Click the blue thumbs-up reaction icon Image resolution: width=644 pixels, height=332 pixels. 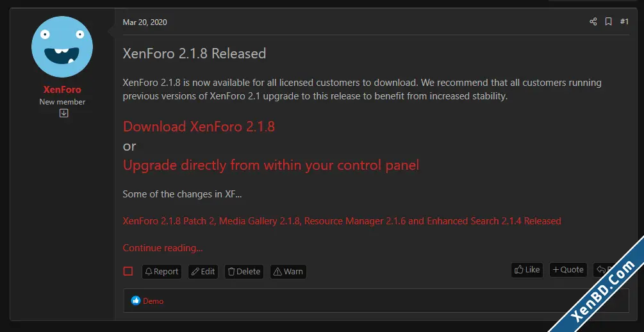[136, 301]
